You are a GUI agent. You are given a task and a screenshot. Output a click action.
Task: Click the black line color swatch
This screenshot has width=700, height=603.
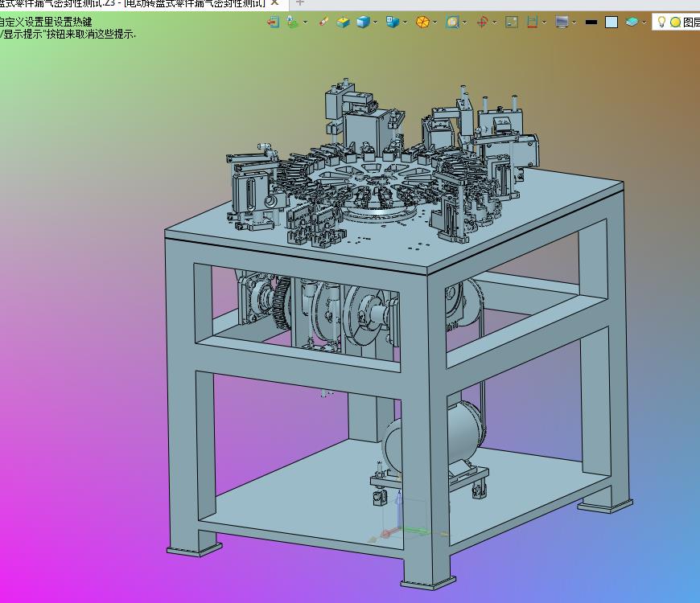click(x=591, y=22)
